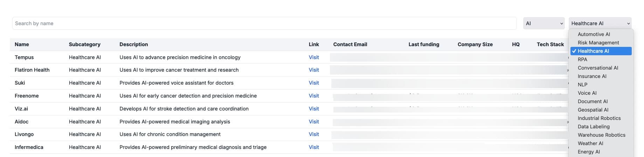644x157 pixels.
Task: Select NLP from the dropdown
Action: click(582, 85)
